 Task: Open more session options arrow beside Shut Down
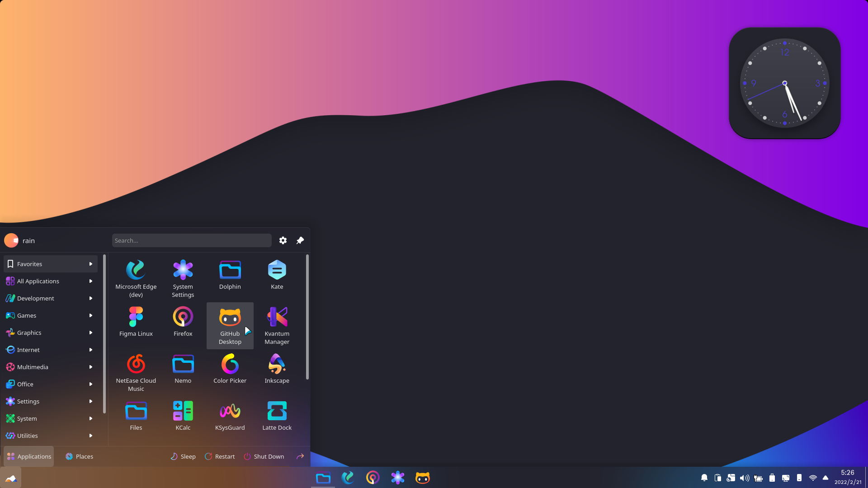point(300,456)
